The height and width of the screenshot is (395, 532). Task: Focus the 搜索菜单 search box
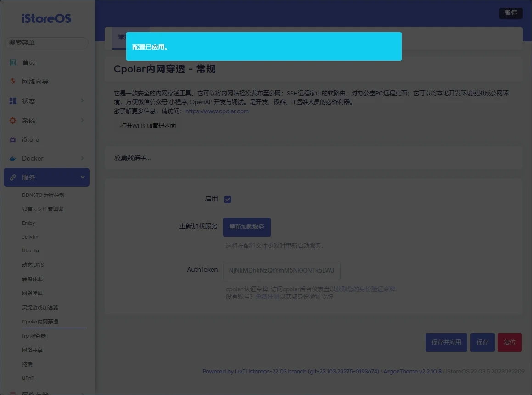click(x=46, y=43)
